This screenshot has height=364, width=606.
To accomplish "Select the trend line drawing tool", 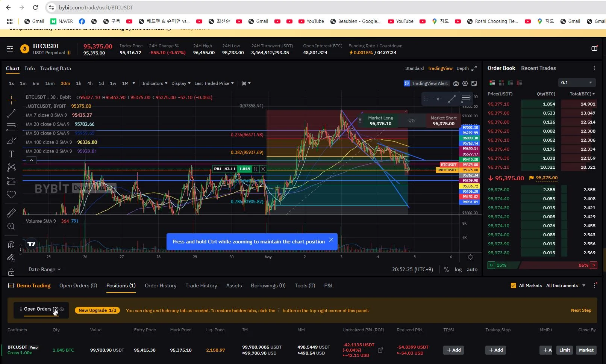I will (11, 113).
